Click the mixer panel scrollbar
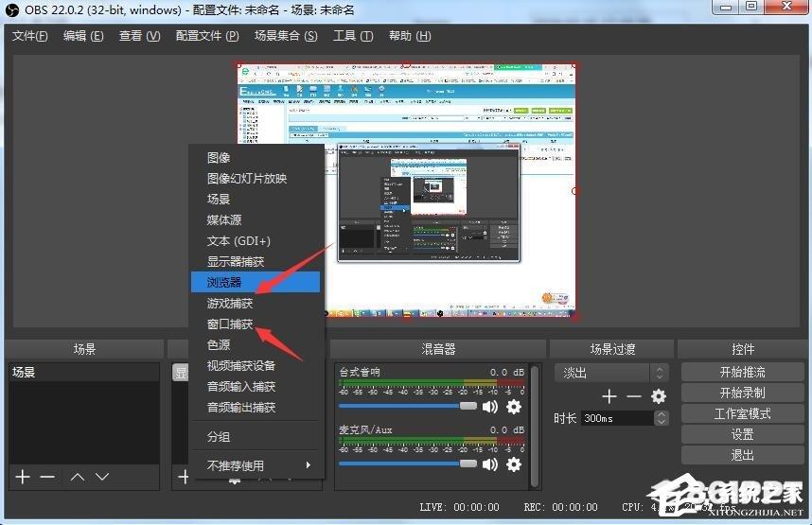Viewport: 812px width, 525px height. pyautogui.click(x=535, y=427)
